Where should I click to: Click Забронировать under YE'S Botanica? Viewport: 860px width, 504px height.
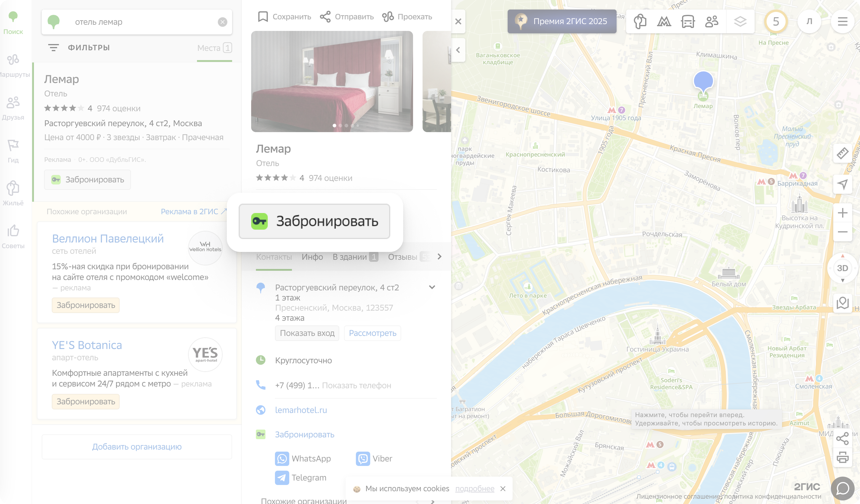pos(86,402)
